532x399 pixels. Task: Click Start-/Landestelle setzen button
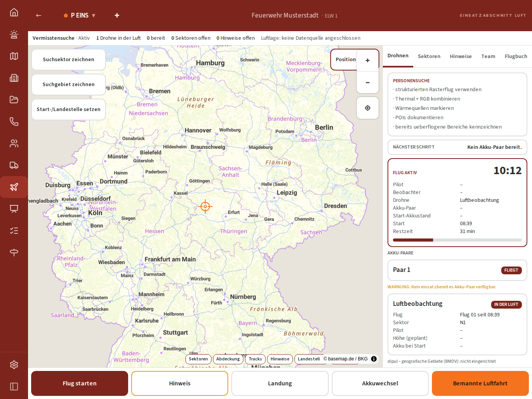[x=69, y=109]
